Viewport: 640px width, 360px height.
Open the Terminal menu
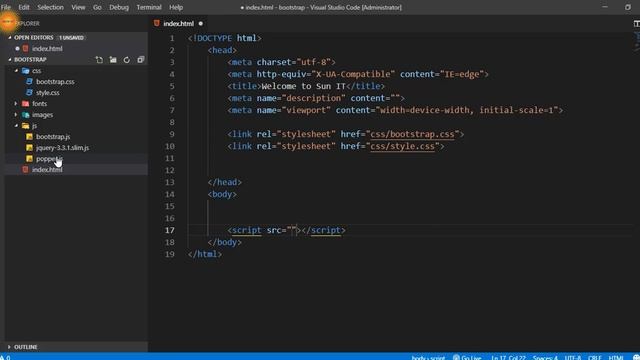click(x=149, y=7)
